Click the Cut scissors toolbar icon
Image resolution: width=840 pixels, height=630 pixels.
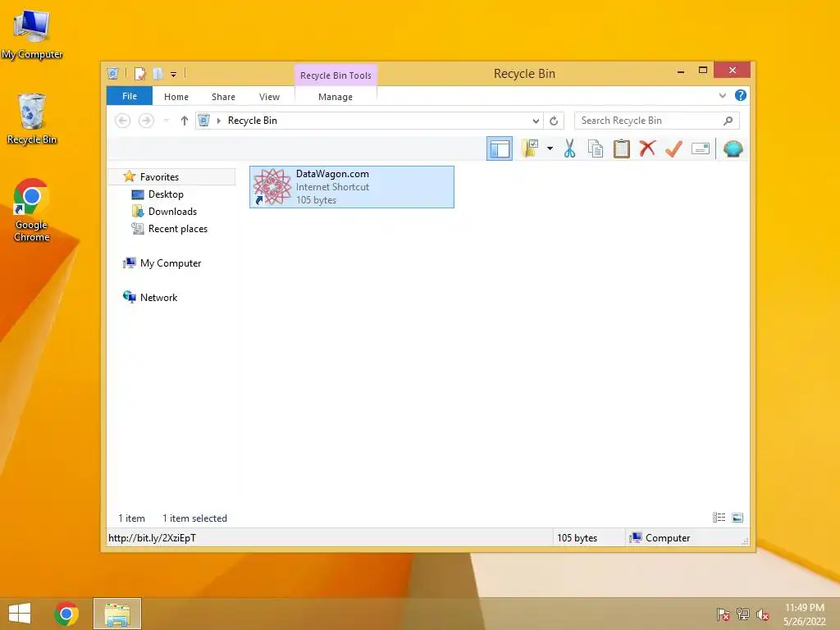pos(569,149)
